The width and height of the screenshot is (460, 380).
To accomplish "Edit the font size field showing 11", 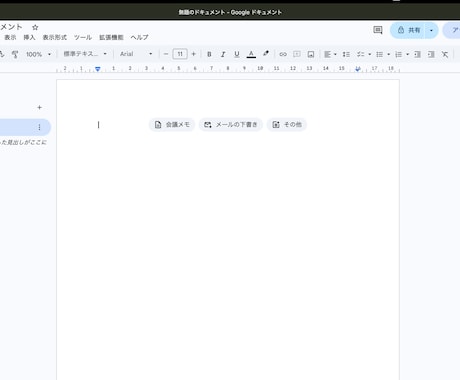I will point(180,54).
